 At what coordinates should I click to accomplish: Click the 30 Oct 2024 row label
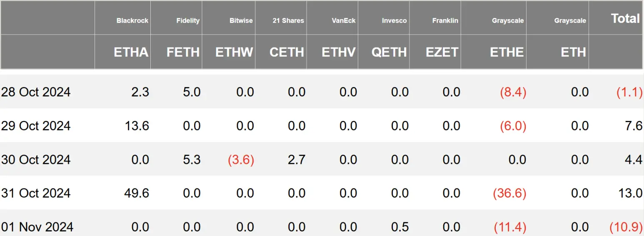(36, 159)
